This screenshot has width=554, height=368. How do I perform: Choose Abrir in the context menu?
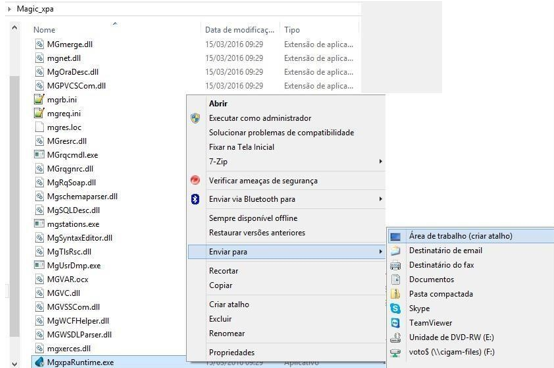click(218, 103)
